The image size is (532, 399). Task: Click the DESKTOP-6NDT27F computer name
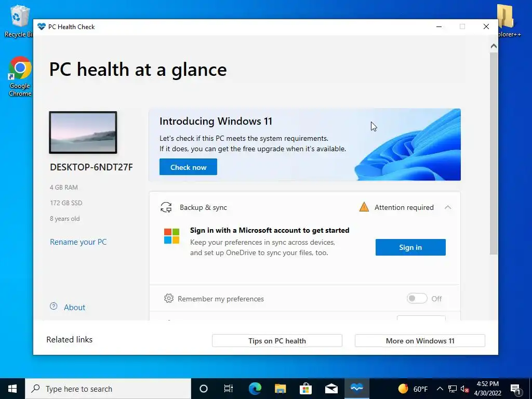[x=91, y=167]
